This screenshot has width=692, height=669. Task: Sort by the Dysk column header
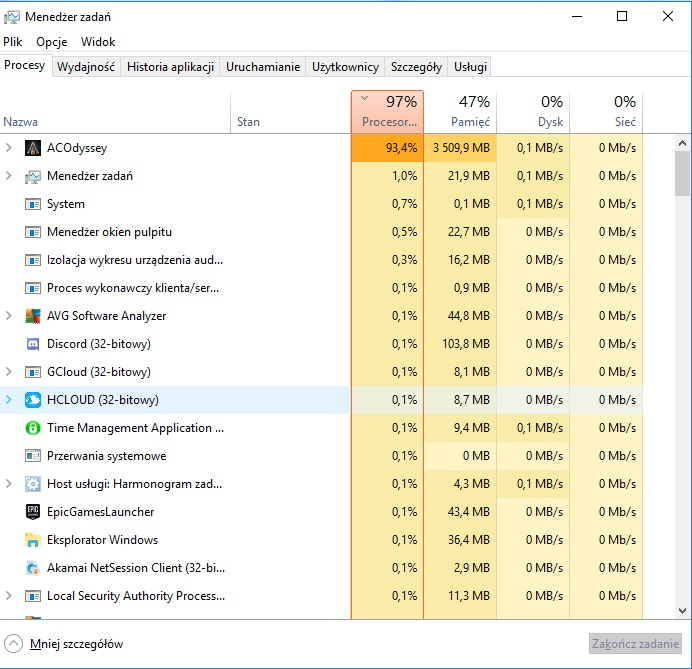(533, 112)
